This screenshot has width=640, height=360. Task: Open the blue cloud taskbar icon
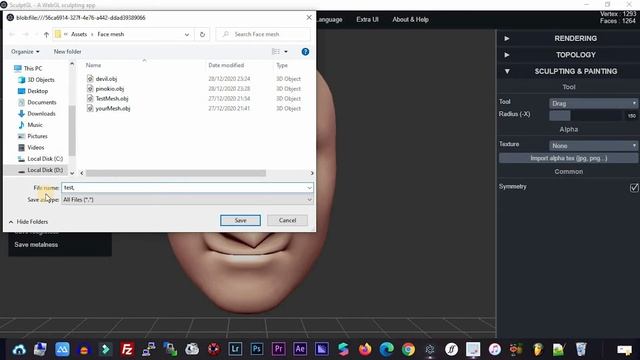click(x=19, y=350)
